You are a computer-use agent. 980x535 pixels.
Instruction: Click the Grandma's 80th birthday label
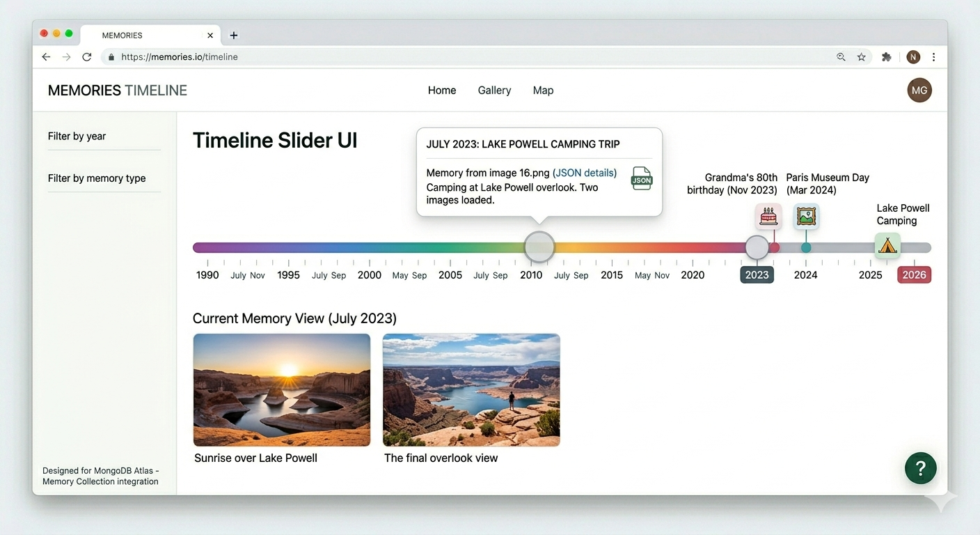(x=732, y=184)
